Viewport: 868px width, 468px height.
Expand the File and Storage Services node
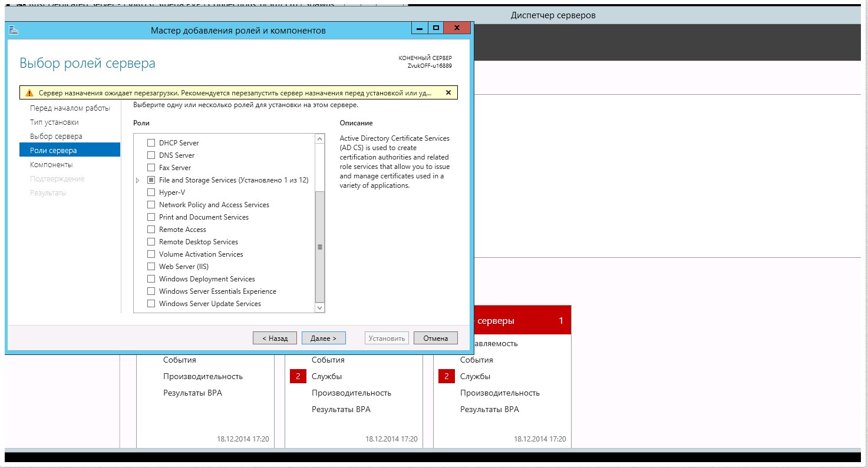(x=138, y=180)
